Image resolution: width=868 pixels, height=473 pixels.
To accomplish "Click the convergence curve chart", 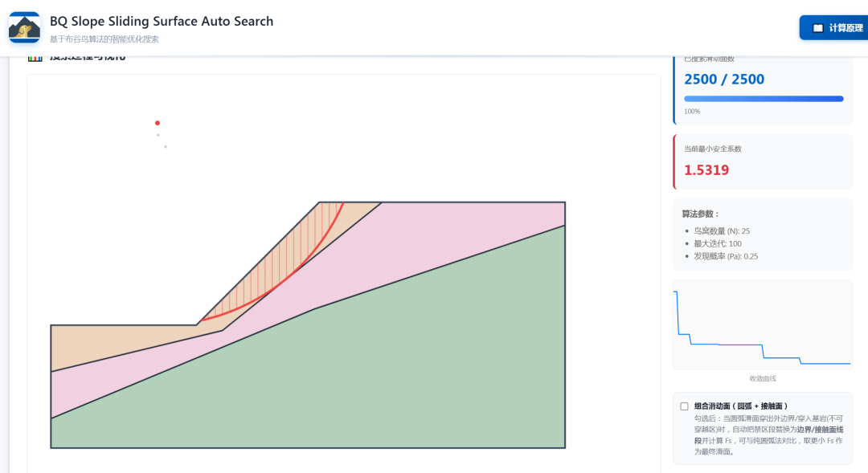I will pos(762,325).
